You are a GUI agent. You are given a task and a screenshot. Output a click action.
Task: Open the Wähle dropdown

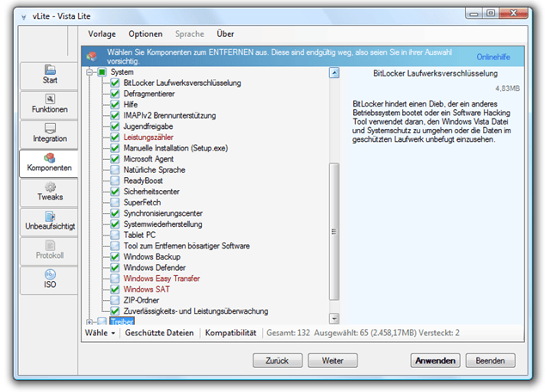100,333
